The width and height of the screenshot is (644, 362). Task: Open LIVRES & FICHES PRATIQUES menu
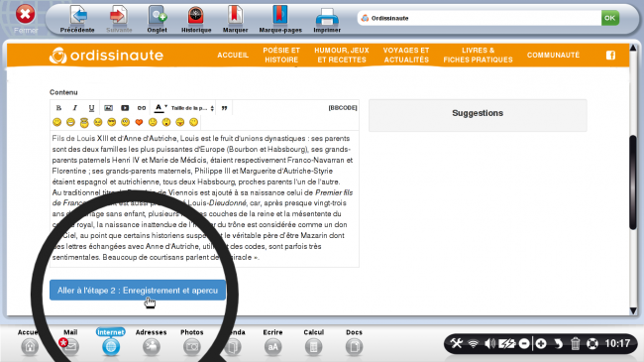tap(479, 56)
